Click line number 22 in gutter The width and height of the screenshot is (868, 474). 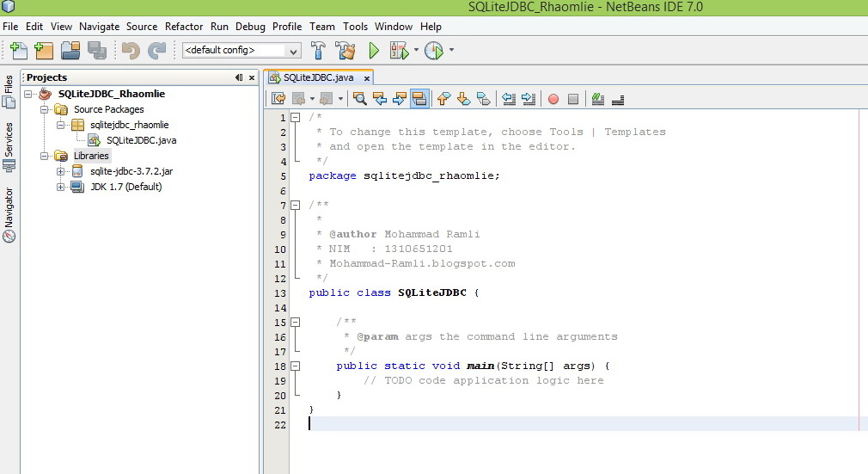(x=280, y=425)
